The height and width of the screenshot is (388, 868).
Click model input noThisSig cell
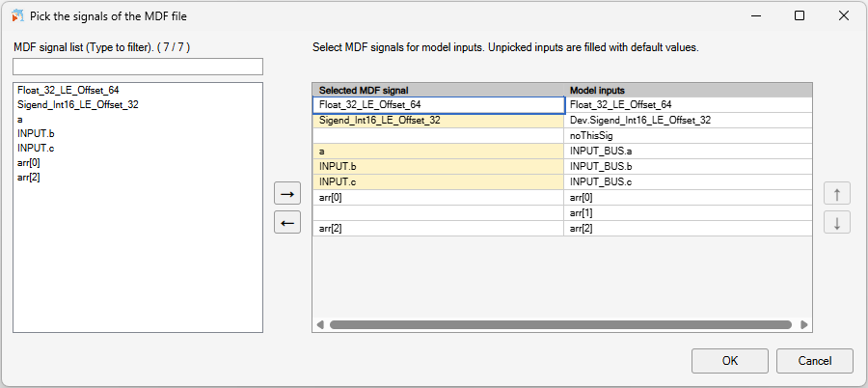pos(688,136)
